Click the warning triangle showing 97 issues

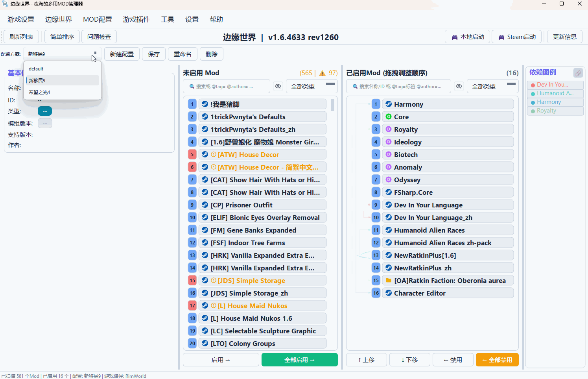coord(323,73)
